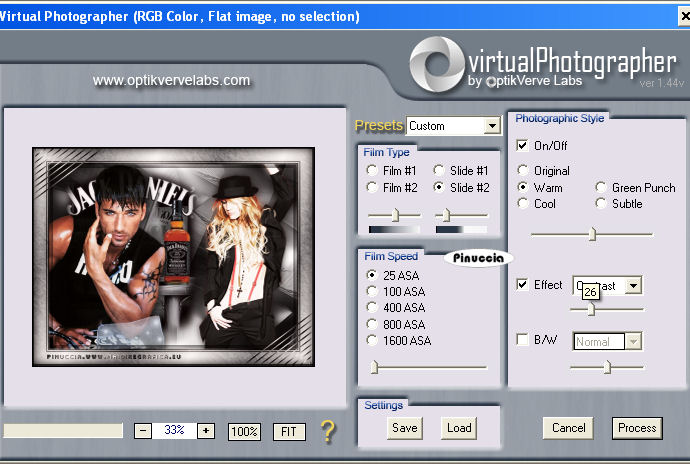
Task: Click the FIT preview button
Action: [x=289, y=431]
